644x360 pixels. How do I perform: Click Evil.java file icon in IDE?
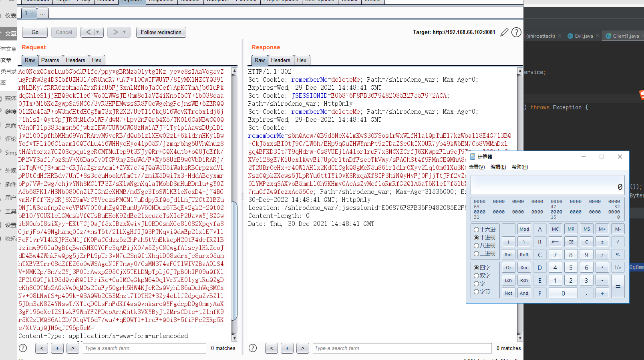coord(570,36)
